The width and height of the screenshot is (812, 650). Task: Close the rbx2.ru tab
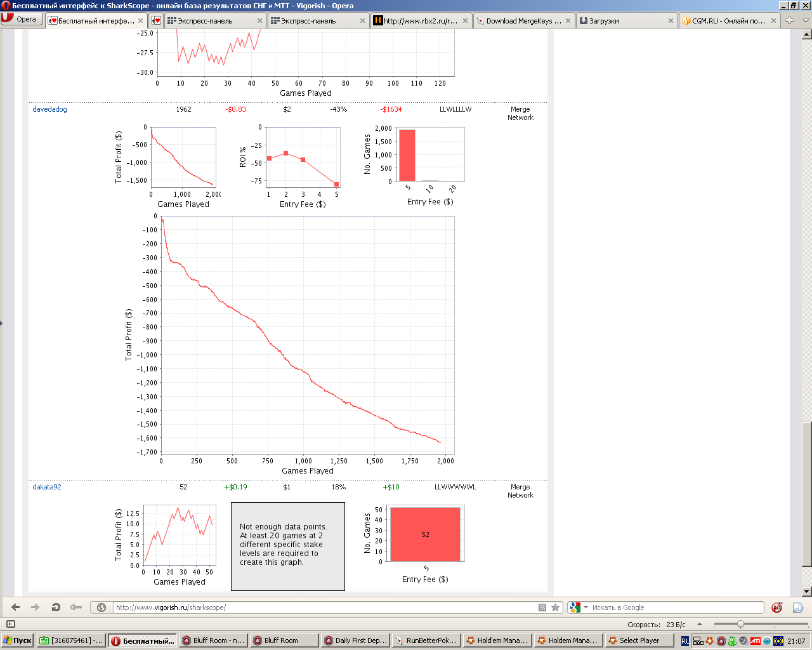pos(465,21)
